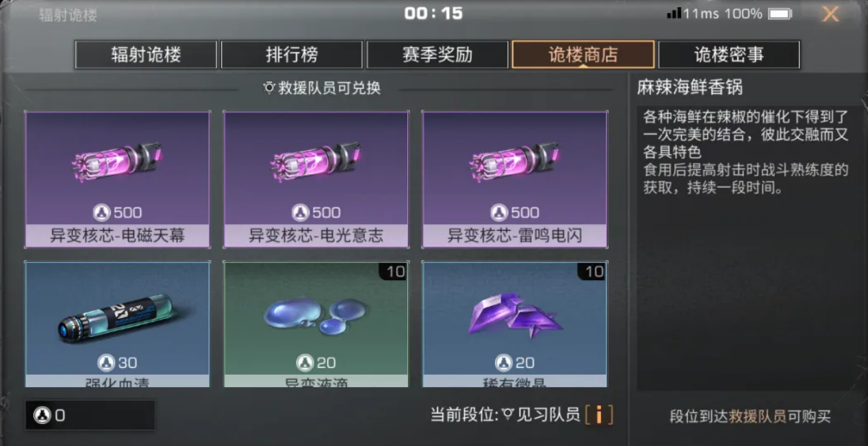Viewport: 868px width, 446px height.
Task: Select the 异变核芯-雷鸣电闪 item
Action: point(514,179)
